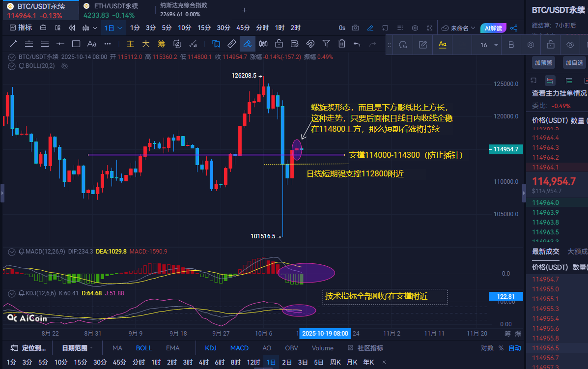Click the 加预警 alert button
Image resolution: width=588 pixels, height=369 pixels.
tap(543, 62)
